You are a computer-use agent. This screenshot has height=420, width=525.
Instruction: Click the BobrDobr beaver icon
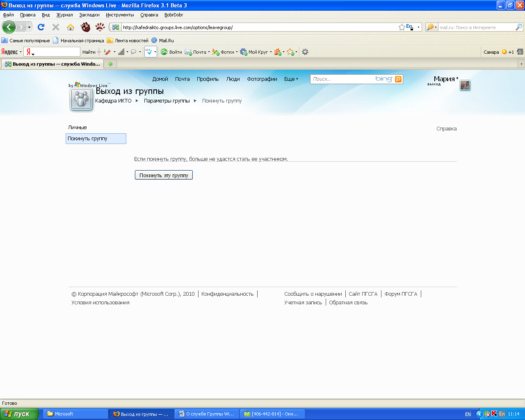[85, 27]
